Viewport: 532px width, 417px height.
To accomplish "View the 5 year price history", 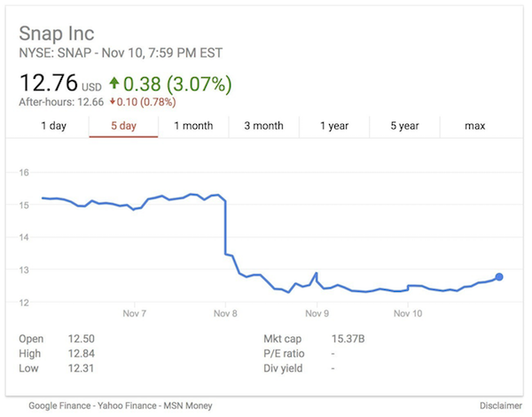I will (x=404, y=126).
